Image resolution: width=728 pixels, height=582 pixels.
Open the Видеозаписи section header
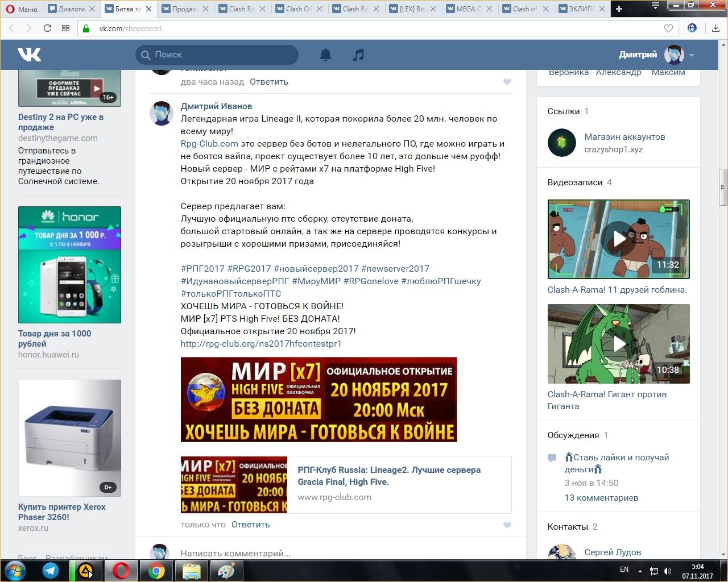(x=575, y=182)
